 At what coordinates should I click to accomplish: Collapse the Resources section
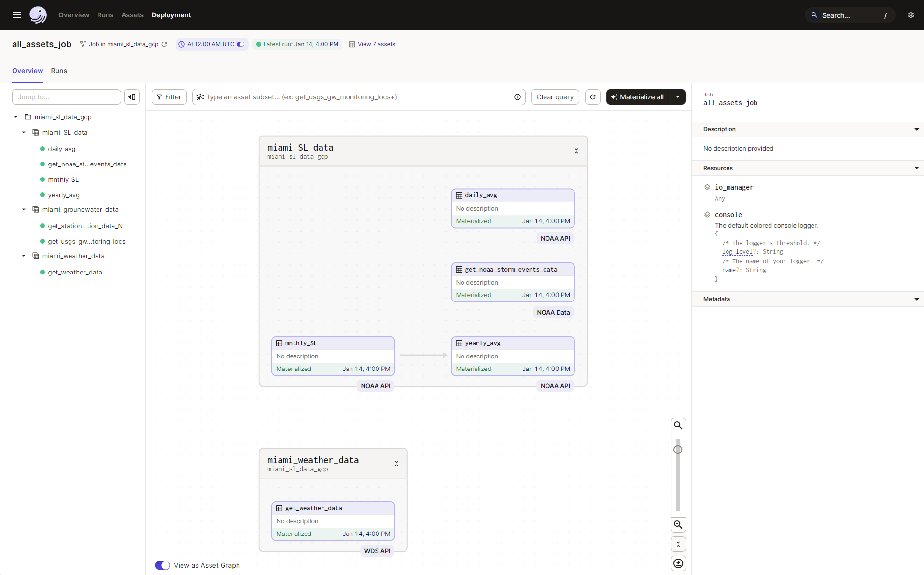916,168
